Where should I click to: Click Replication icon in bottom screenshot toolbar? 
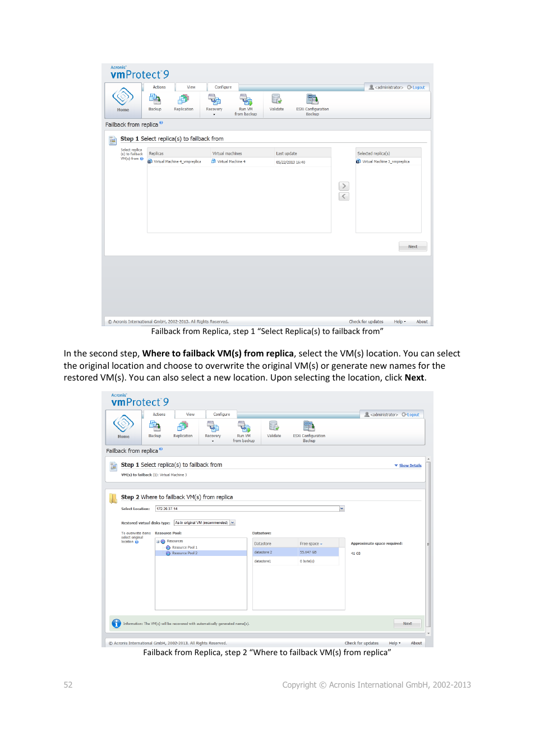click(183, 429)
